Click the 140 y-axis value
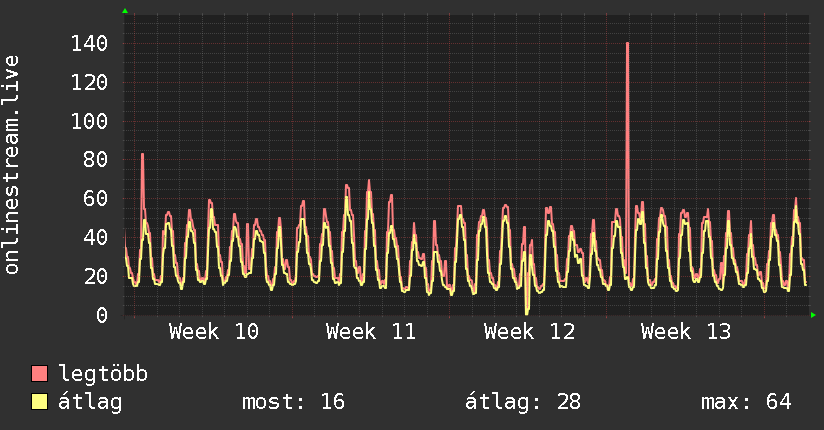 89,44
